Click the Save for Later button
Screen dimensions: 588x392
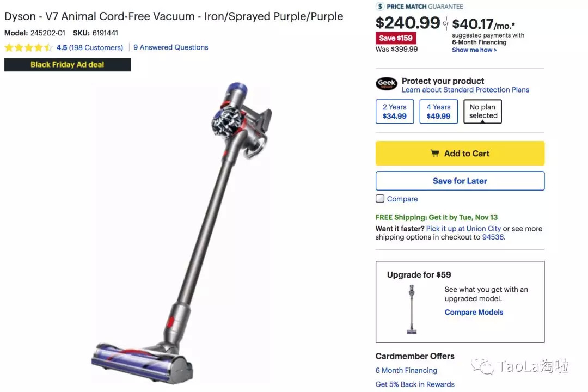(460, 181)
